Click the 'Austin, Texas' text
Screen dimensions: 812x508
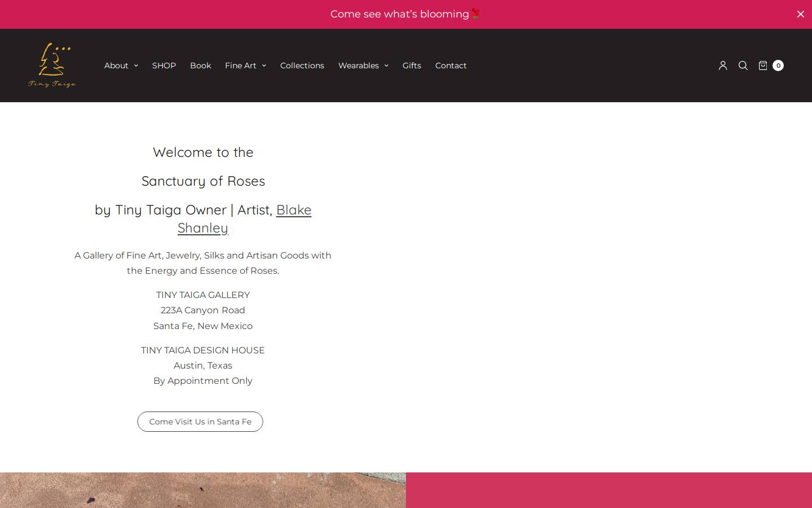[203, 366]
